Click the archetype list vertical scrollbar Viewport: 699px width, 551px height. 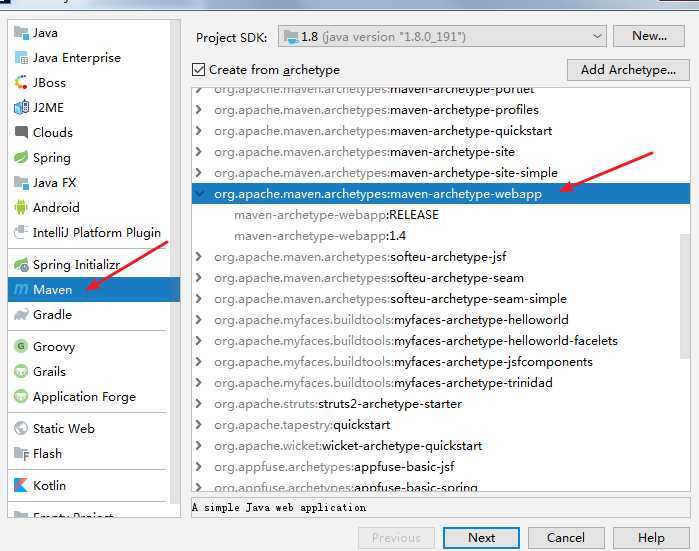click(685, 296)
